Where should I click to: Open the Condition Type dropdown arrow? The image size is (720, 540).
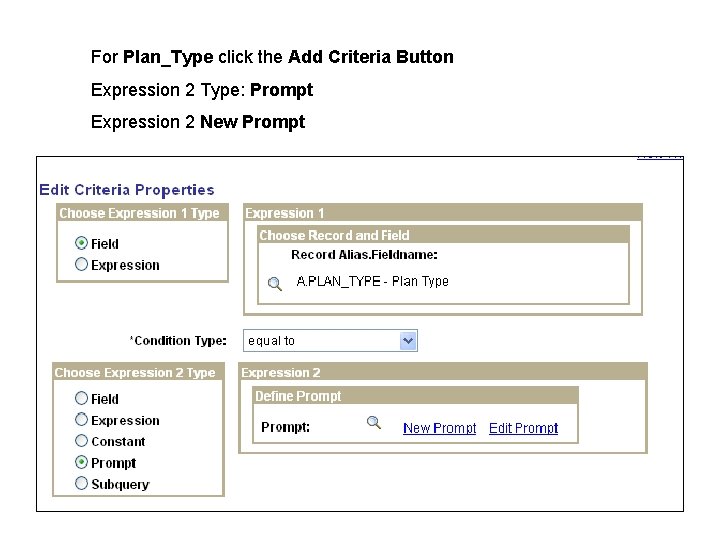pos(407,341)
